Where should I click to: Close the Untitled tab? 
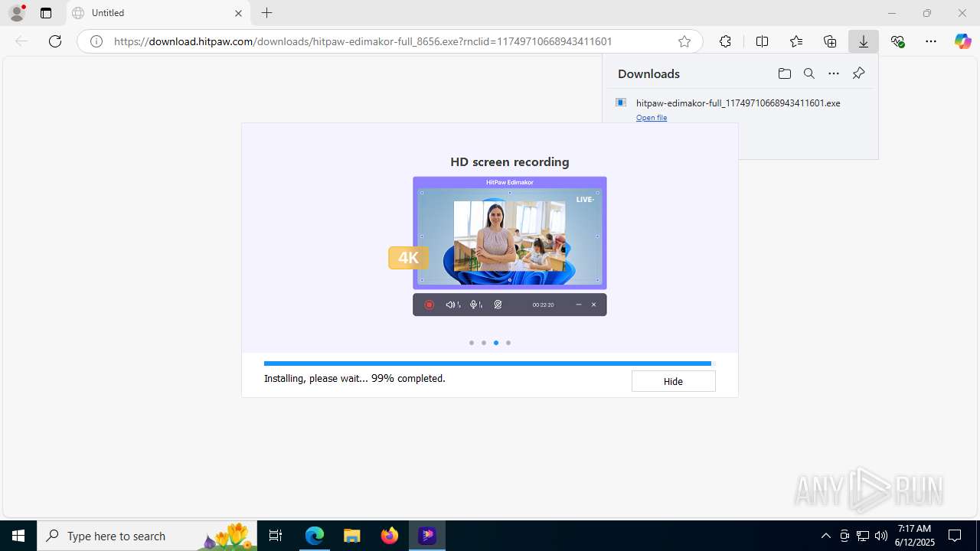[238, 13]
